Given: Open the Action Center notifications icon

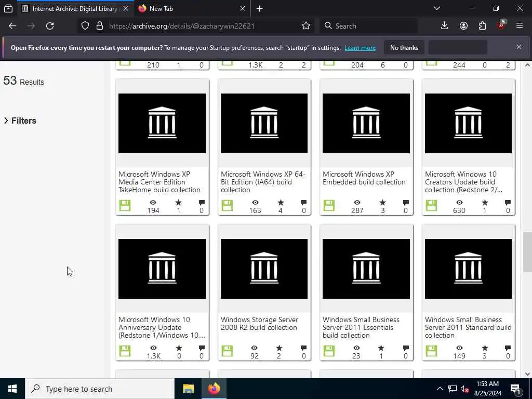Looking at the screenshot, I should tap(516, 389).
